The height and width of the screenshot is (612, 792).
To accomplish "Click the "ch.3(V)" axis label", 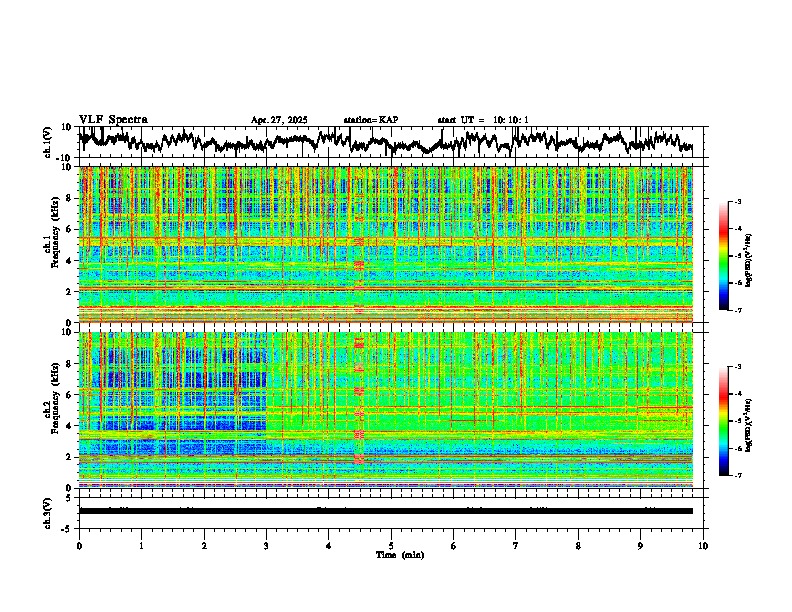I will [x=48, y=513].
